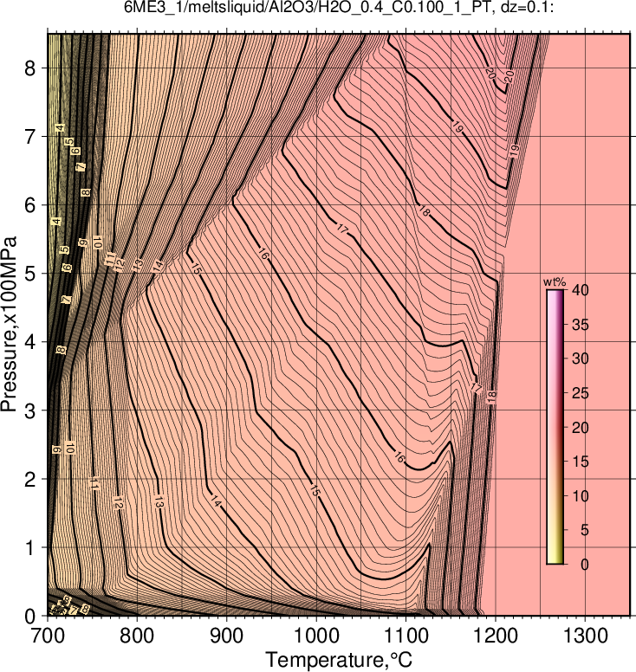Viewport: 636px width, 672px height.
Task: Click contour label 17 between 6 and 5 pressure
Action: (341, 229)
